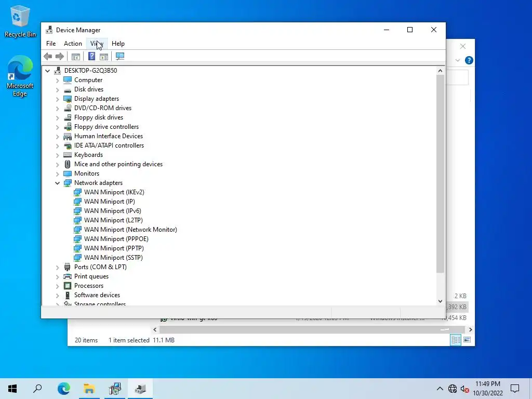Open the Help menu
This screenshot has width=532, height=399.
(118, 44)
